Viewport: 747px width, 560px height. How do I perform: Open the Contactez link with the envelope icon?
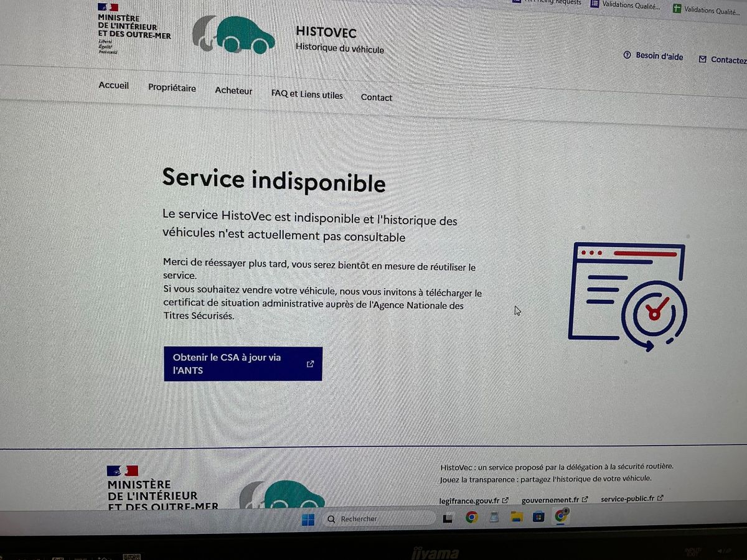pos(723,60)
